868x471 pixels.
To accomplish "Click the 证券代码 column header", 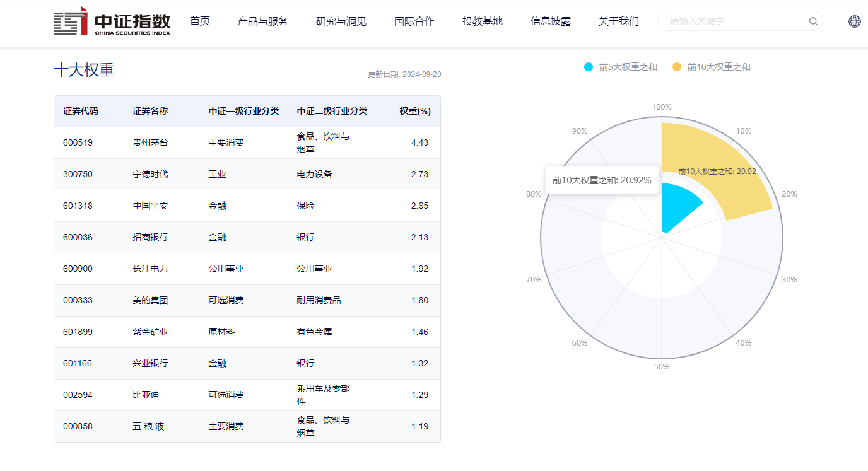I will pos(81,111).
